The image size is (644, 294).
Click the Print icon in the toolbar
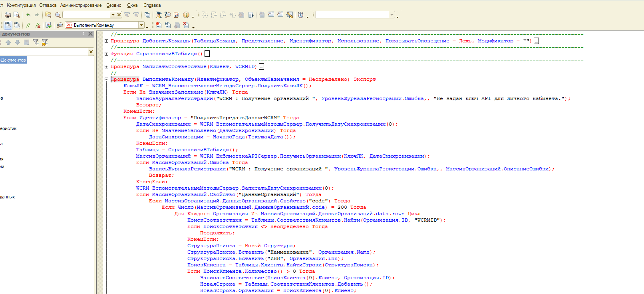click(x=8, y=15)
